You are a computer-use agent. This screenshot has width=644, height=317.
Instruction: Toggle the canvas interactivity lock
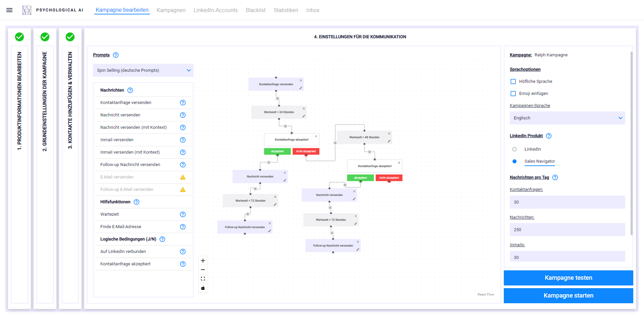[x=203, y=288]
